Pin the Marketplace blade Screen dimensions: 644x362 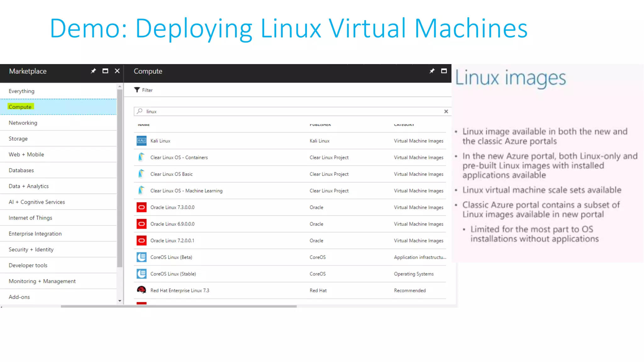93,71
